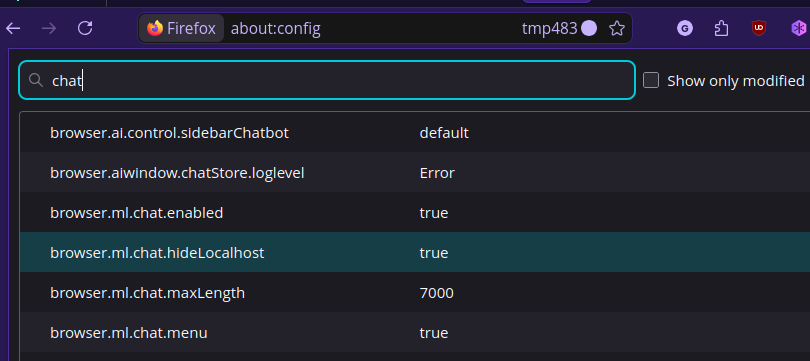This screenshot has height=361, width=810.
Task: Click the default value of sidebarChatbot
Action: [x=444, y=133]
